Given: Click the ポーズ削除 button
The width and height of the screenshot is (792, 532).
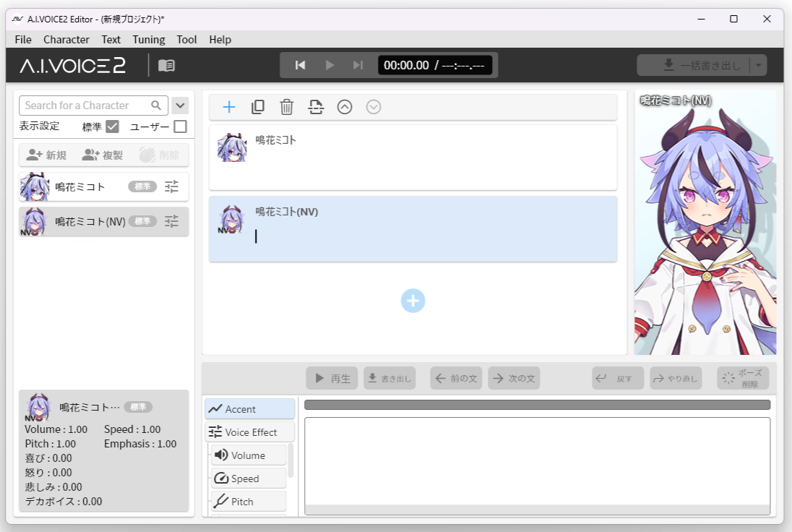Looking at the screenshot, I should [x=743, y=378].
